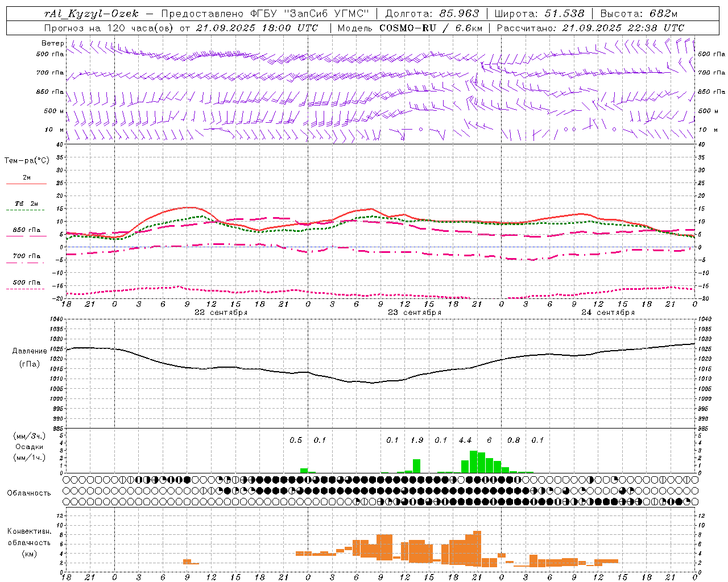Image resolution: width=728 pixels, height=582 pixels.
Task: Click the (мм/3ч.) unit label
Action: point(30,436)
